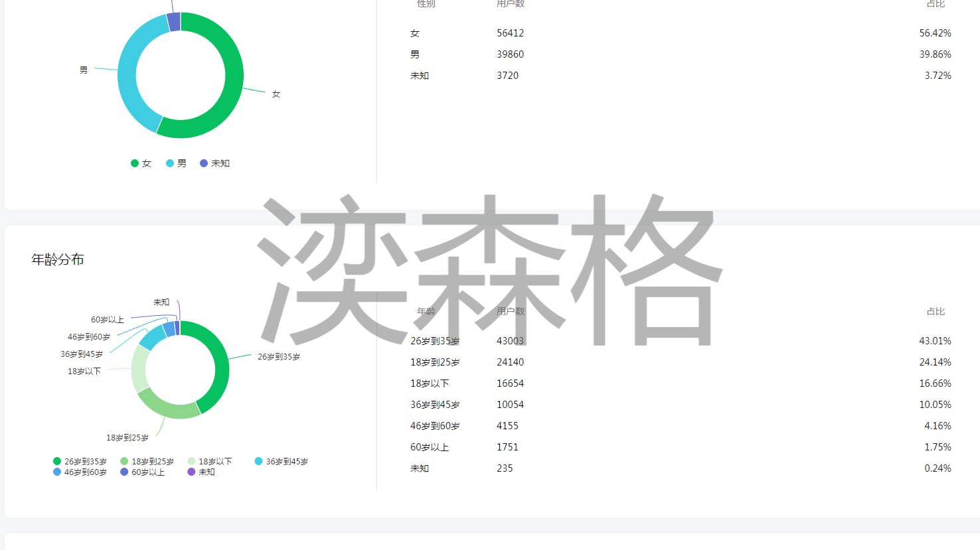The height and width of the screenshot is (550, 980).
Task: Toggle the 46岁到60岁 legend entry
Action: [80, 472]
